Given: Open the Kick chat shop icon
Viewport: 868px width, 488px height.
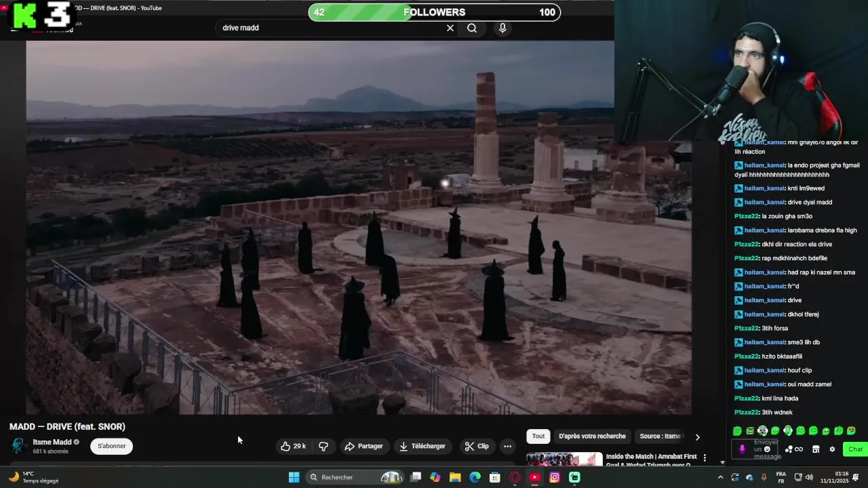Looking at the screenshot, I should [816, 449].
